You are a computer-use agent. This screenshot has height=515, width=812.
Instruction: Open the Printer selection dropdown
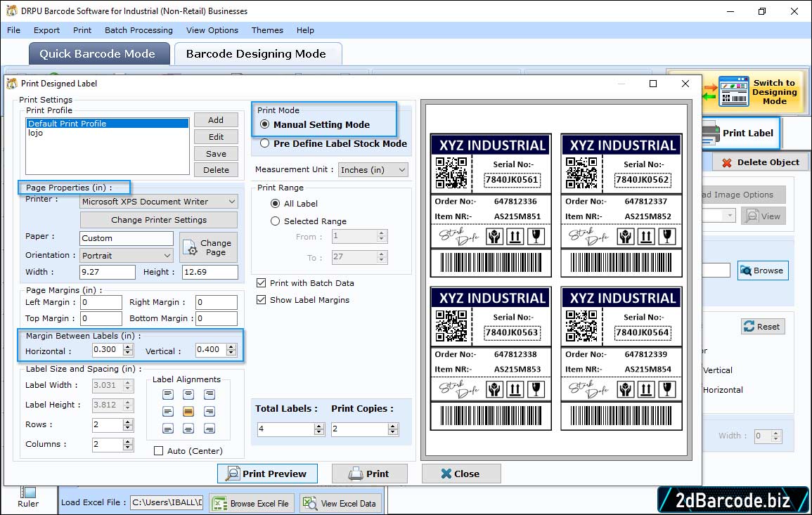[x=158, y=202]
